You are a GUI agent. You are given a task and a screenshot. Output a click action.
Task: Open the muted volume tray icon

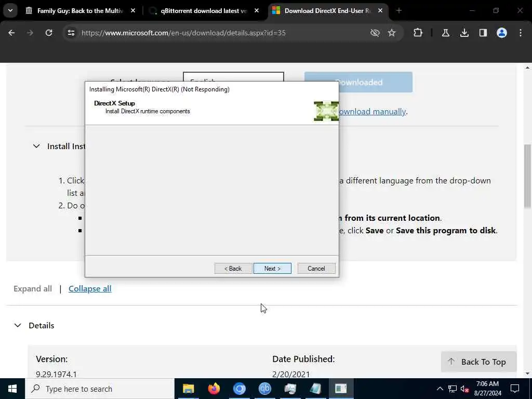[465, 389]
